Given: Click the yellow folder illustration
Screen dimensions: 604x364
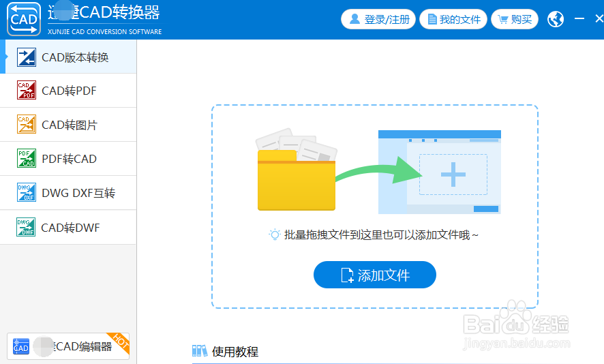Looking at the screenshot, I should (x=297, y=170).
